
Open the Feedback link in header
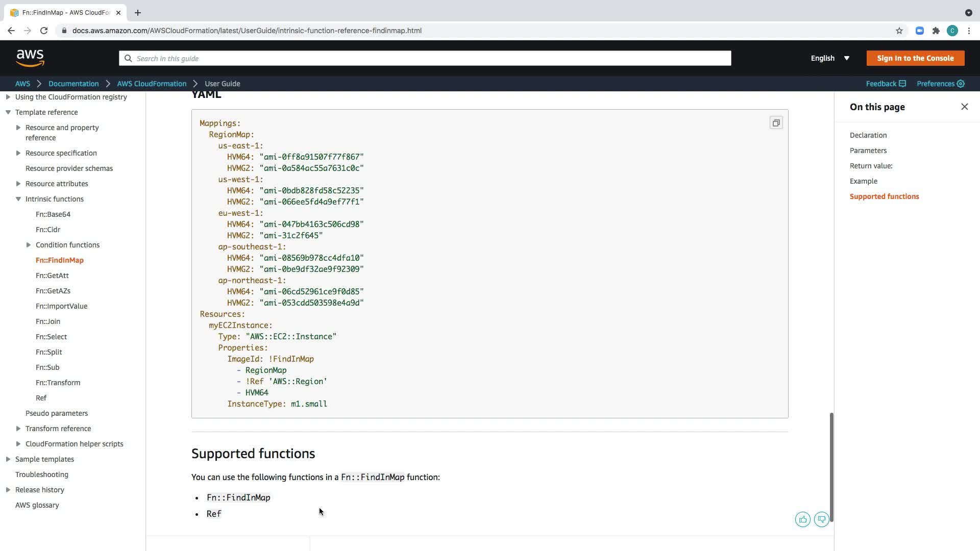886,84
